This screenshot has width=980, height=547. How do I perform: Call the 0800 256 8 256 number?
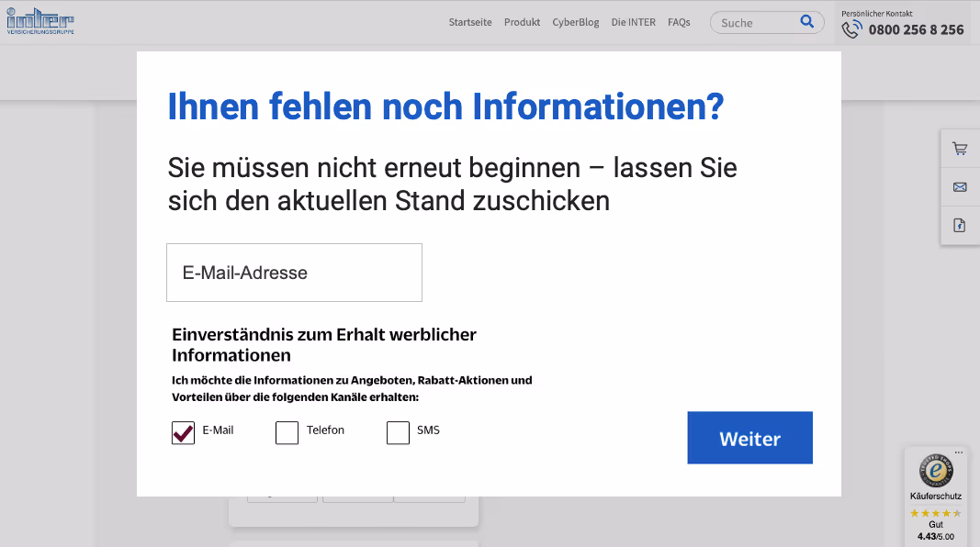pyautogui.click(x=915, y=29)
